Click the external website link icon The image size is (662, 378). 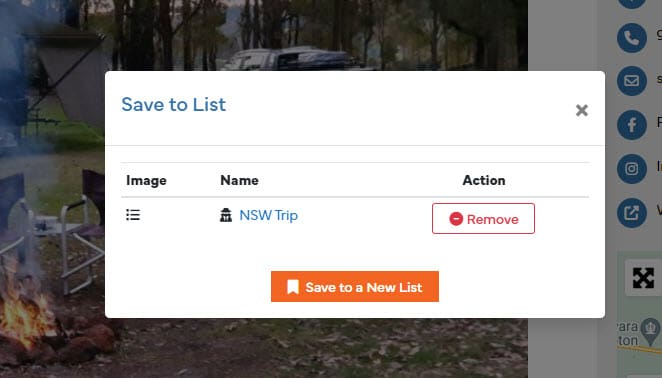[x=632, y=213]
